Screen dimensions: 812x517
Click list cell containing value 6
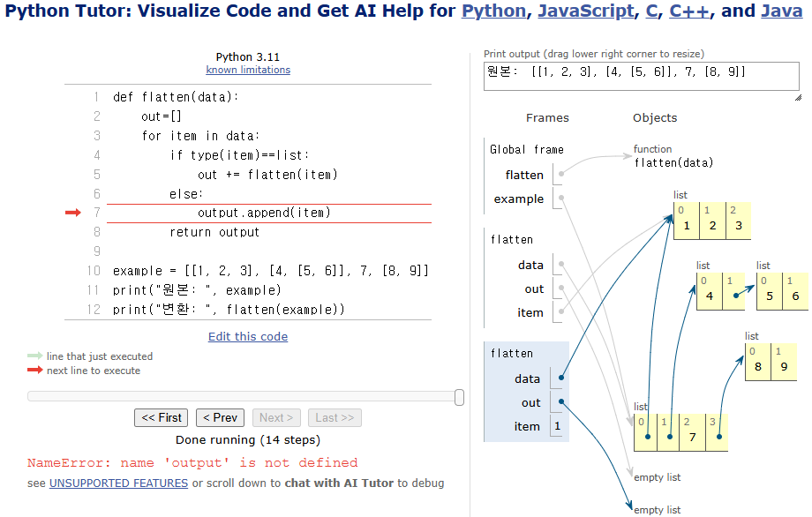[795, 291]
